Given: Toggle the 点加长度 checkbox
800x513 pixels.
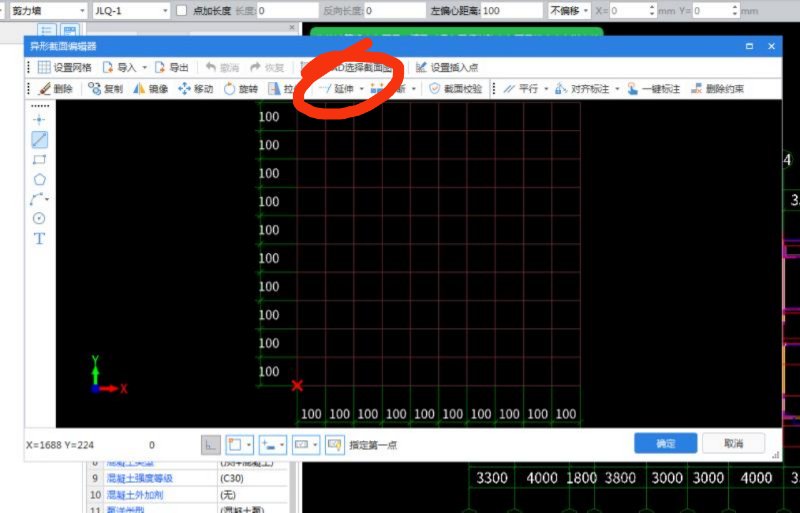Looking at the screenshot, I should [182, 10].
